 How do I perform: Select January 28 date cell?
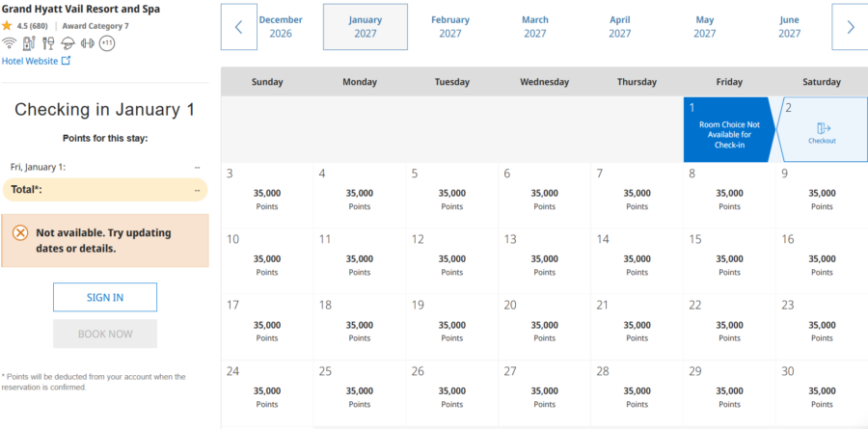(637, 392)
